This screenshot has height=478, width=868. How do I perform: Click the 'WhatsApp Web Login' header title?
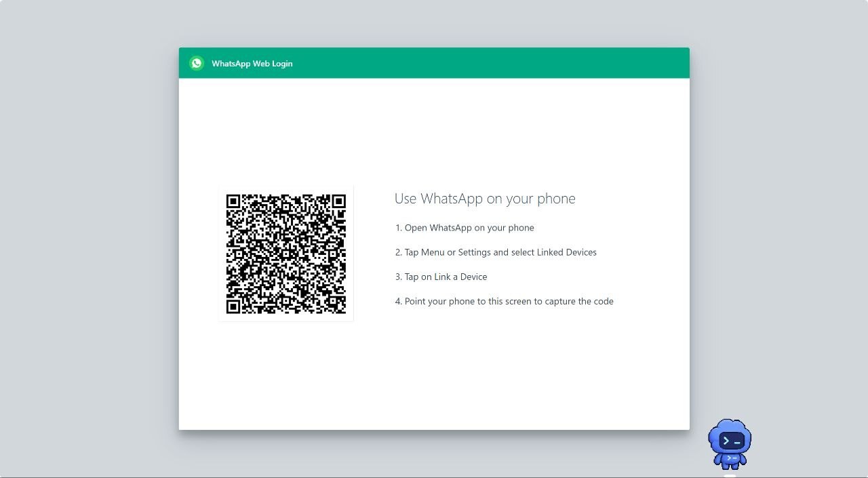tap(252, 64)
